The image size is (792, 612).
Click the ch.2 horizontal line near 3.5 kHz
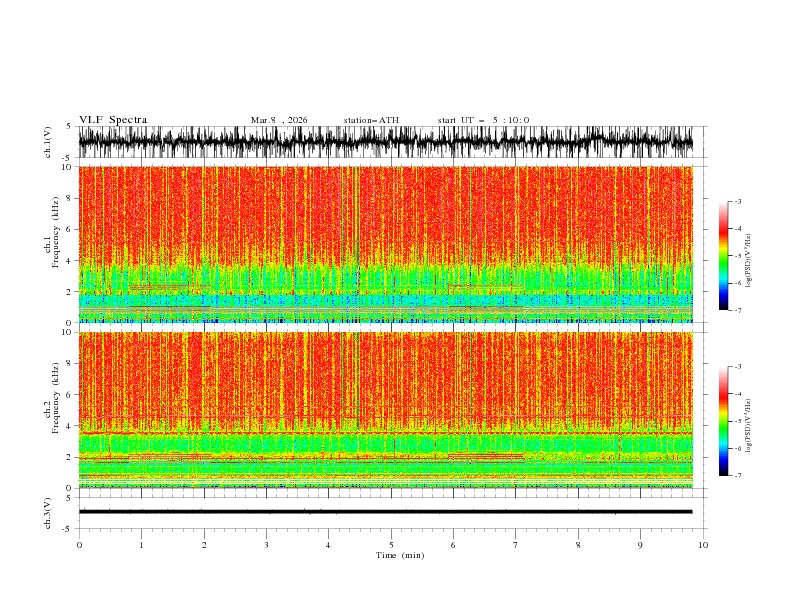tap(385, 433)
